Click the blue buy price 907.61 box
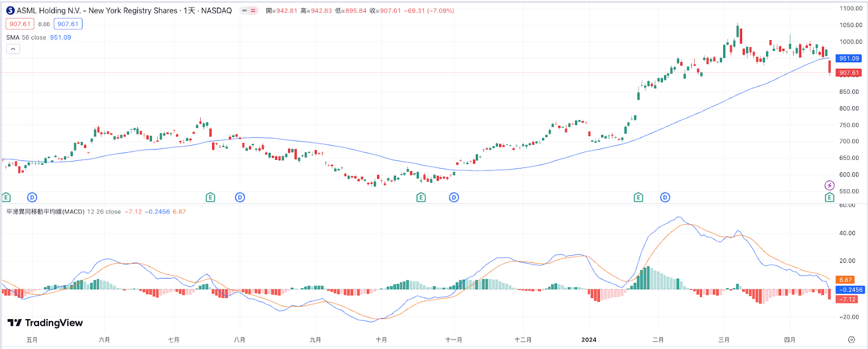 [68, 24]
